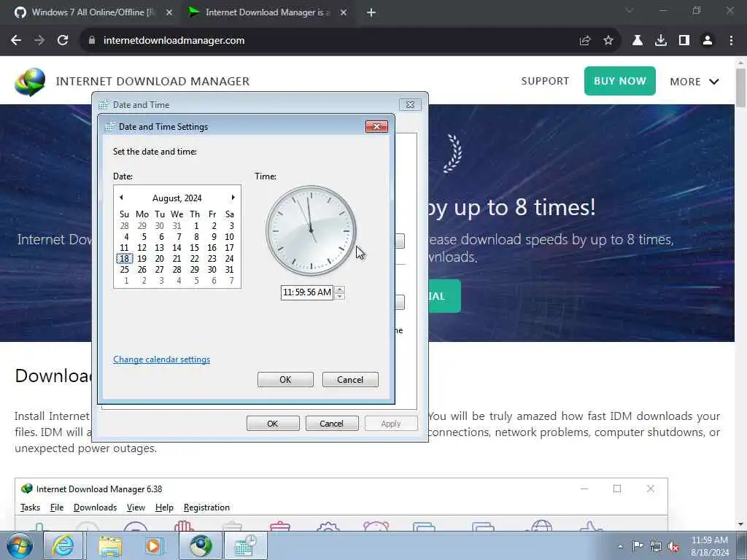Click Action Center flag tray icon
747x560 pixels.
[638, 546]
